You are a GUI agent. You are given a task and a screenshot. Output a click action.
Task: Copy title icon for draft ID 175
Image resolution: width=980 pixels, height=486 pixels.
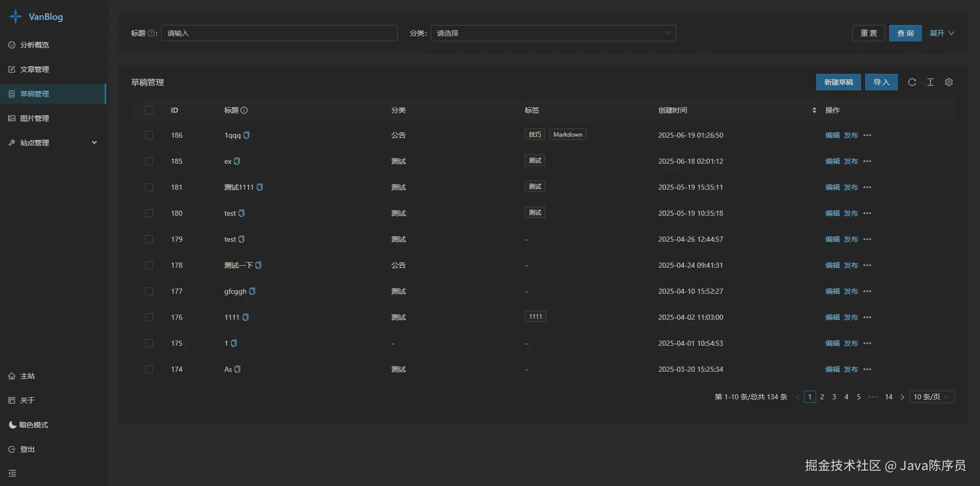pyautogui.click(x=234, y=343)
